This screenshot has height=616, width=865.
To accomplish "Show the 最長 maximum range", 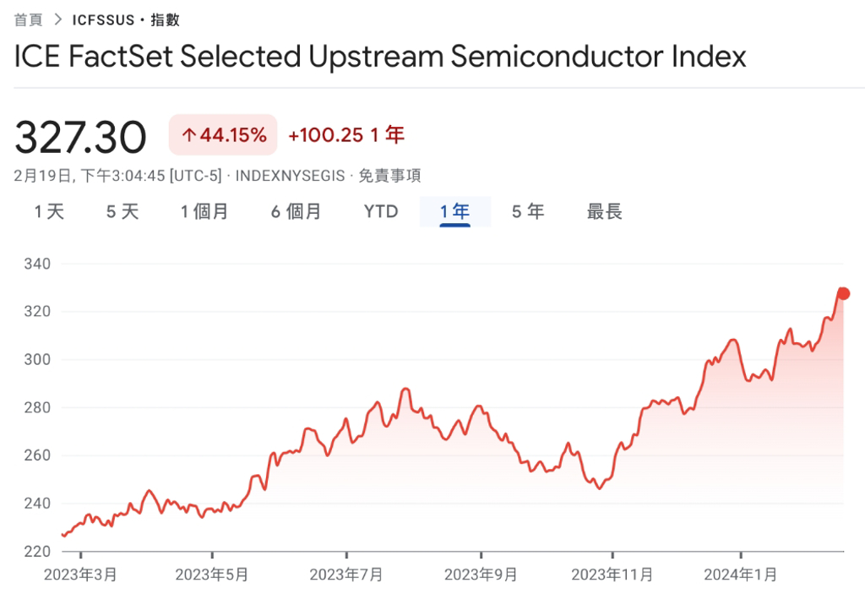I will 605,211.
